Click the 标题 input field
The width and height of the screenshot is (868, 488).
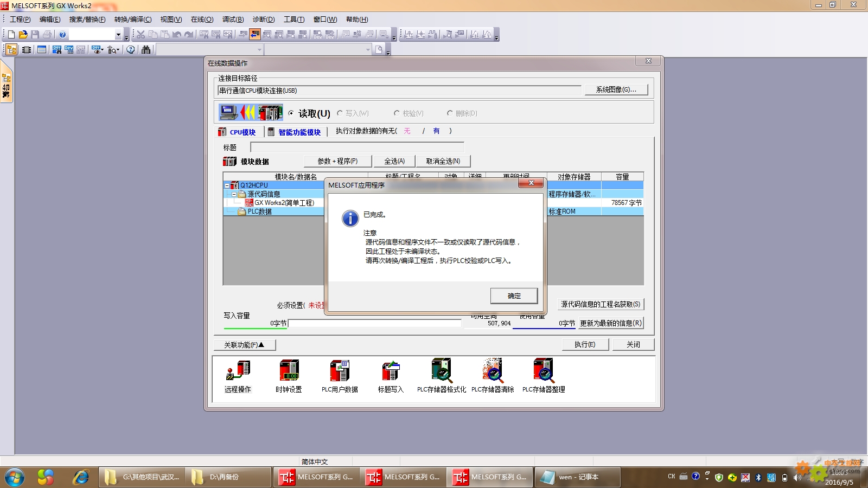click(358, 147)
